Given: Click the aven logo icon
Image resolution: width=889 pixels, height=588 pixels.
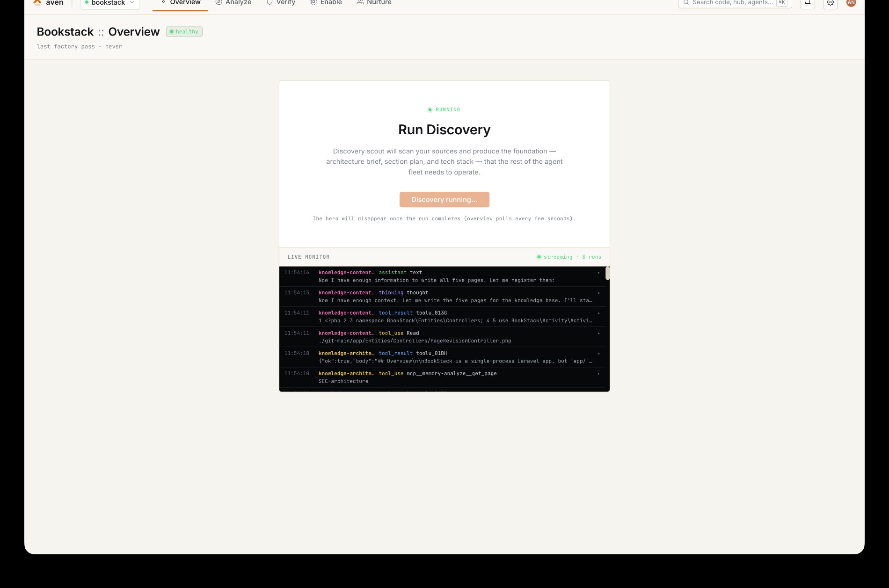Looking at the screenshot, I should pyautogui.click(x=37, y=2).
